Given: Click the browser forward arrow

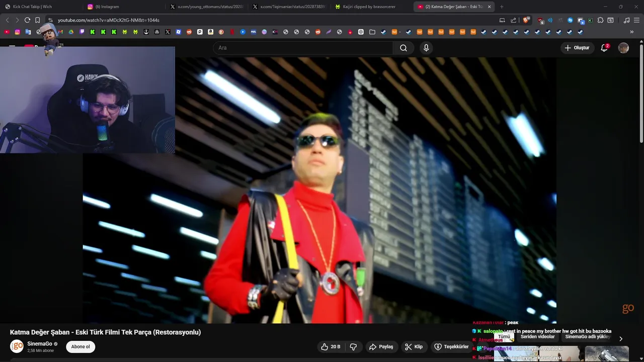Looking at the screenshot, I should (x=17, y=20).
